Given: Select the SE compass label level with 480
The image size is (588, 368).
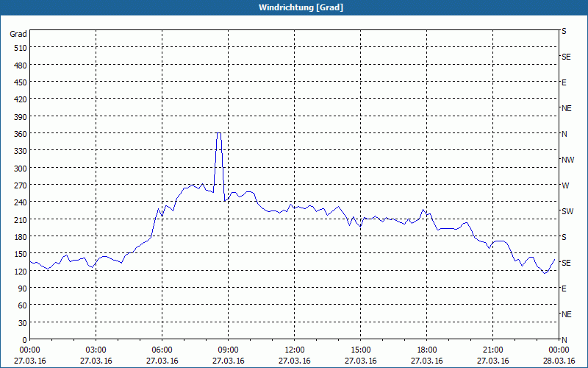Looking at the screenshot, I should tap(566, 57).
